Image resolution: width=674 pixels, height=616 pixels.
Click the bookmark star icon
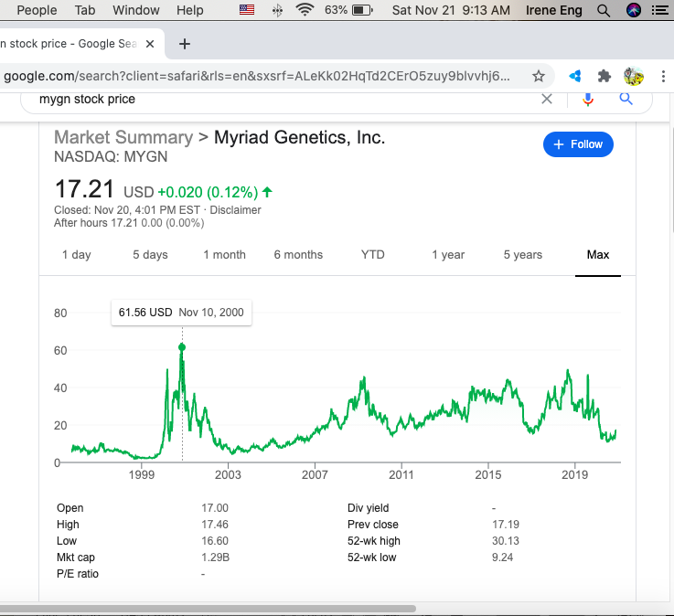coord(539,76)
